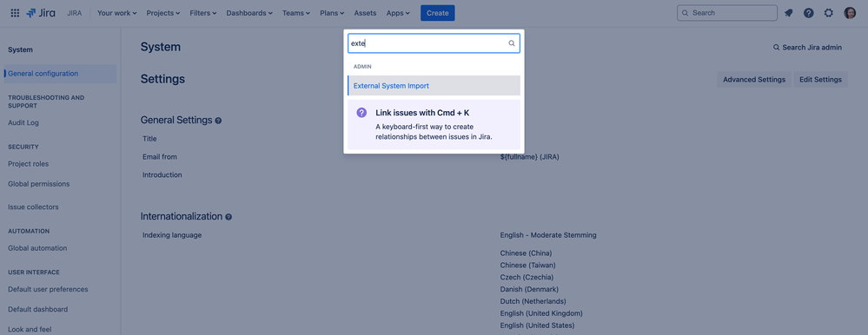The width and height of the screenshot is (868, 335).
Task: Click the 'Danish (Denmark)' language entry
Action: [529, 289]
